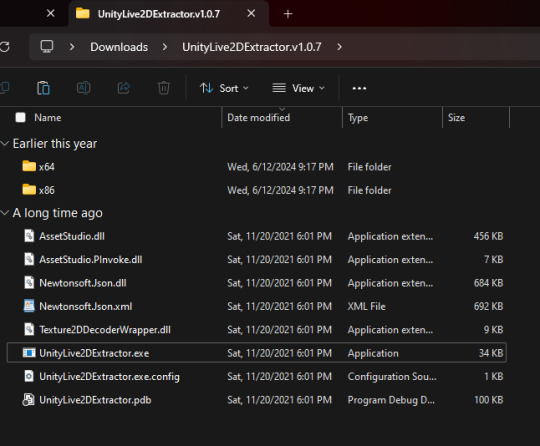The width and height of the screenshot is (540, 446).
Task: Click A long time ago group label
Action: [x=58, y=213]
